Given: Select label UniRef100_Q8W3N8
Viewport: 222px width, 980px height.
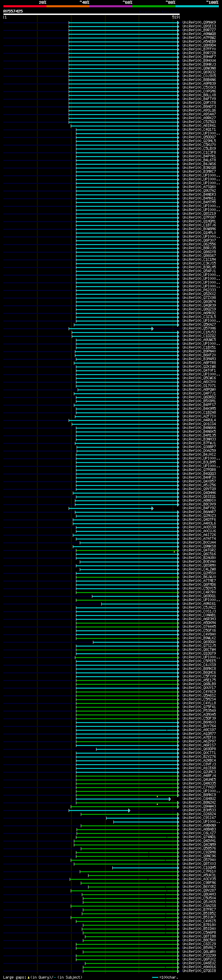Looking at the screenshot, I should [x=199, y=68].
